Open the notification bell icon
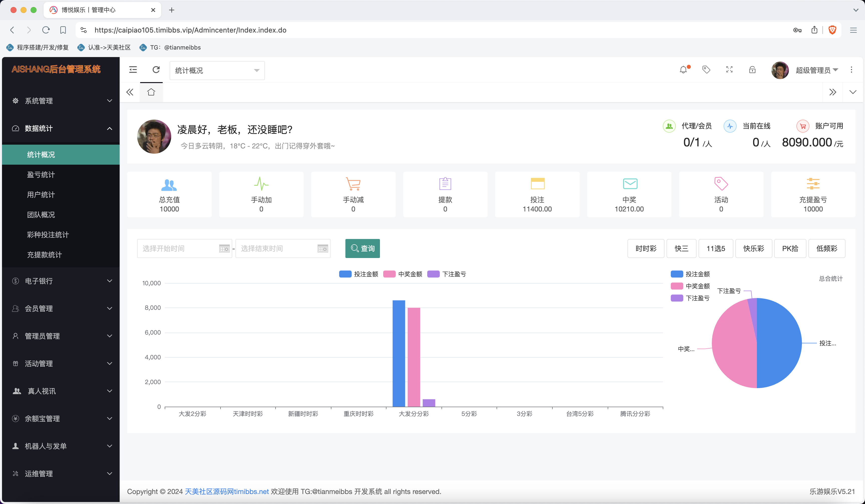This screenshot has height=504, width=865. 684,70
